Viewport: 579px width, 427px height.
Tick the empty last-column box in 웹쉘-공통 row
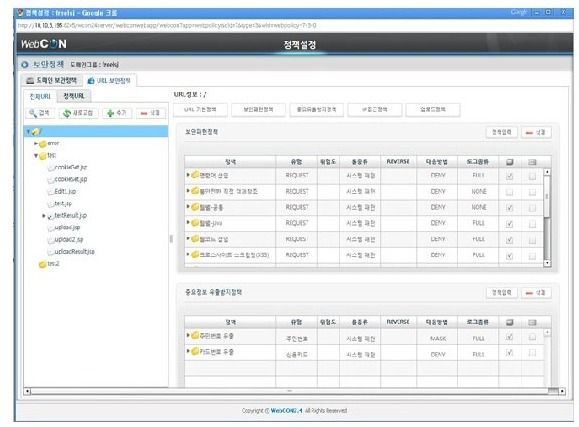click(532, 208)
